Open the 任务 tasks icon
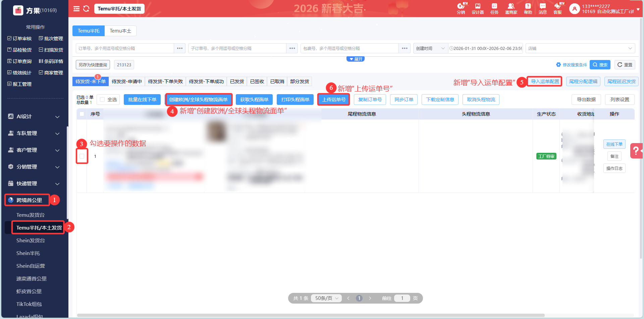The height and width of the screenshot is (319, 644). coord(494,8)
